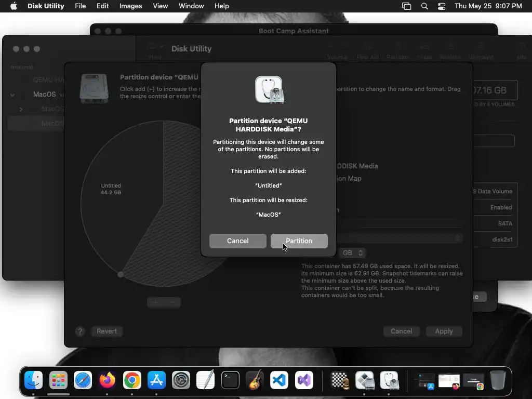Open the App Store from the Dock
Viewport: 532px width, 399px height.
[x=156, y=380]
